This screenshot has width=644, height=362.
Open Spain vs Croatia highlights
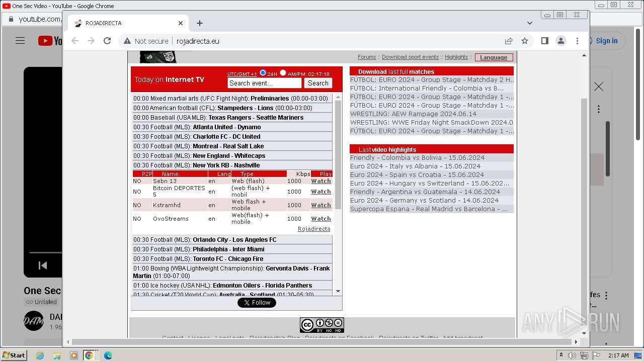[432, 175]
